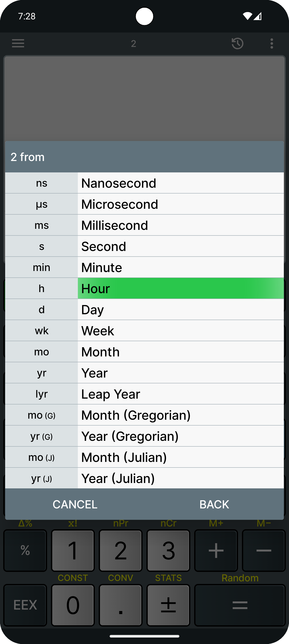Tap the 'ms' abbreviation cell
The width and height of the screenshot is (289, 644).
(42, 225)
